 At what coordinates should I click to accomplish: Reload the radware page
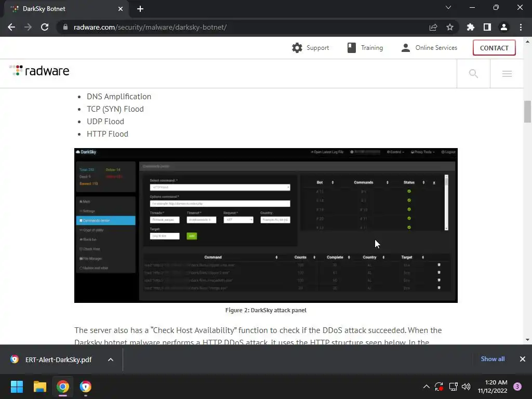(x=45, y=27)
